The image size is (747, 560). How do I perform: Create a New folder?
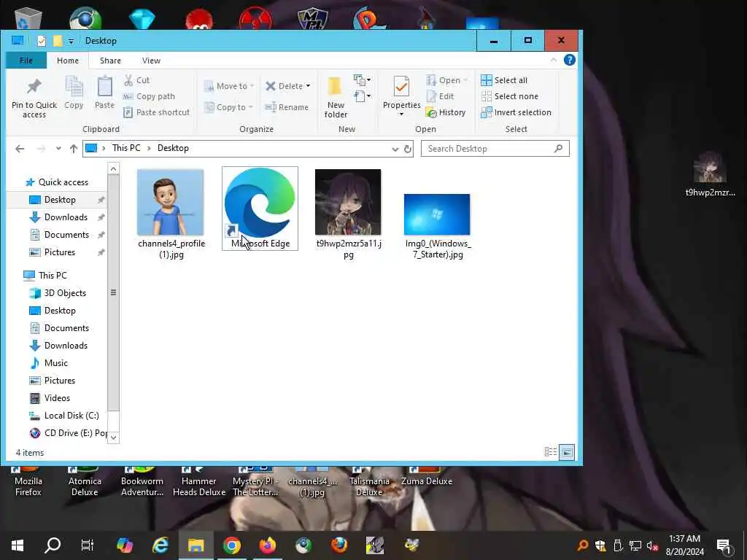[336, 98]
